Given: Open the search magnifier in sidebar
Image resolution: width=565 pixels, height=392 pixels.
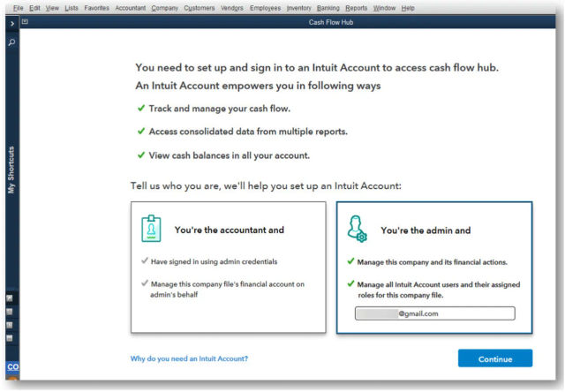Looking at the screenshot, I should click(x=11, y=42).
